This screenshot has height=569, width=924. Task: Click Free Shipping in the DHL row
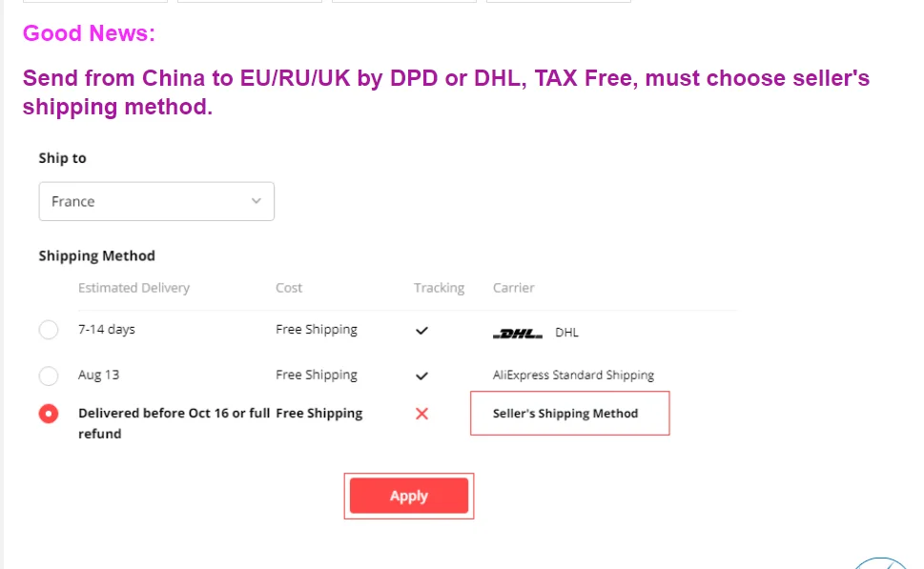317,330
